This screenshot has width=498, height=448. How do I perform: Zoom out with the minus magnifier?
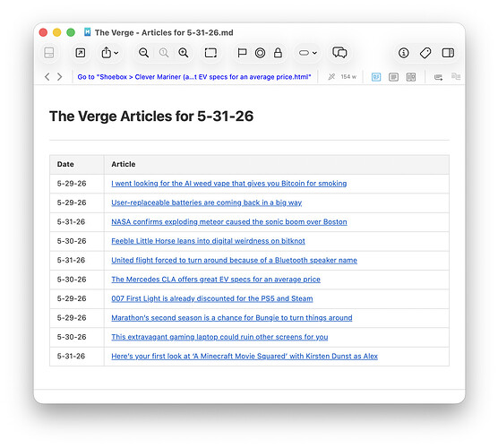[143, 53]
